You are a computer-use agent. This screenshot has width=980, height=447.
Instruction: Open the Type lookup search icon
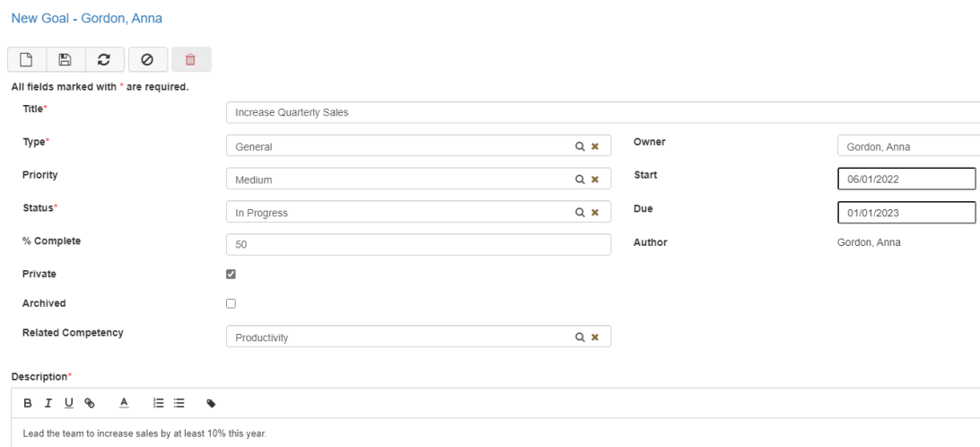[x=580, y=146]
